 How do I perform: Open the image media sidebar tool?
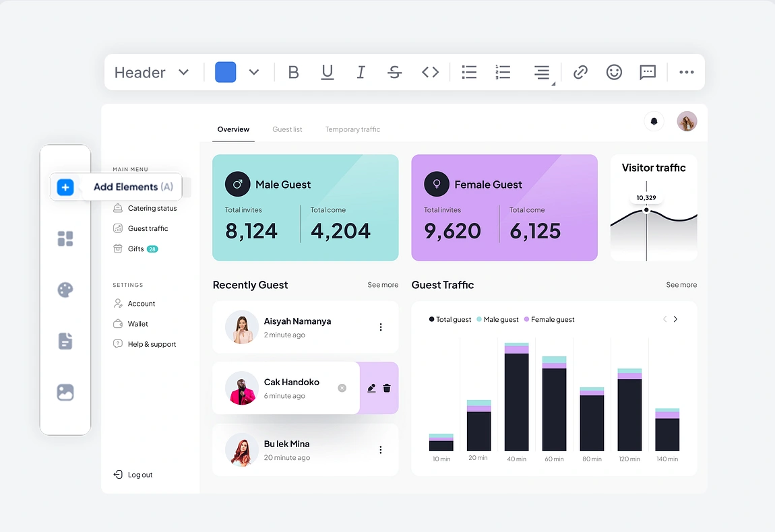[x=65, y=392]
